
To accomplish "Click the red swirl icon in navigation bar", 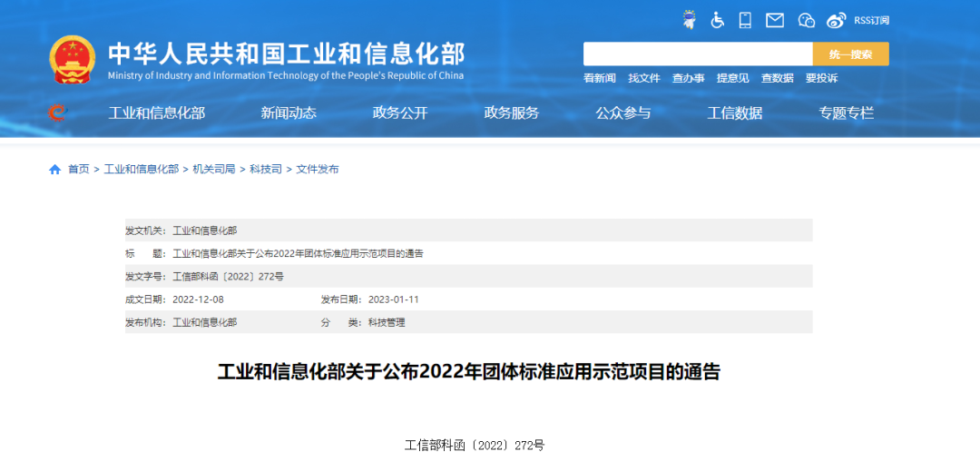I will point(57,113).
